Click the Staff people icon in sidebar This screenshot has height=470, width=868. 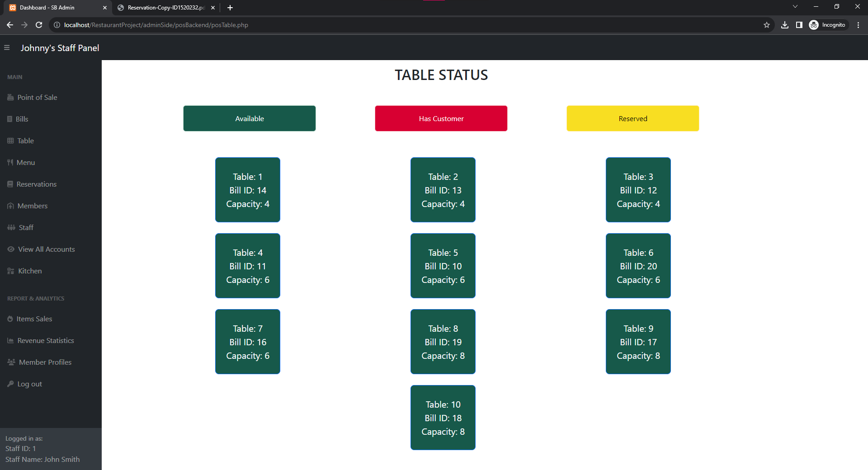(11, 227)
